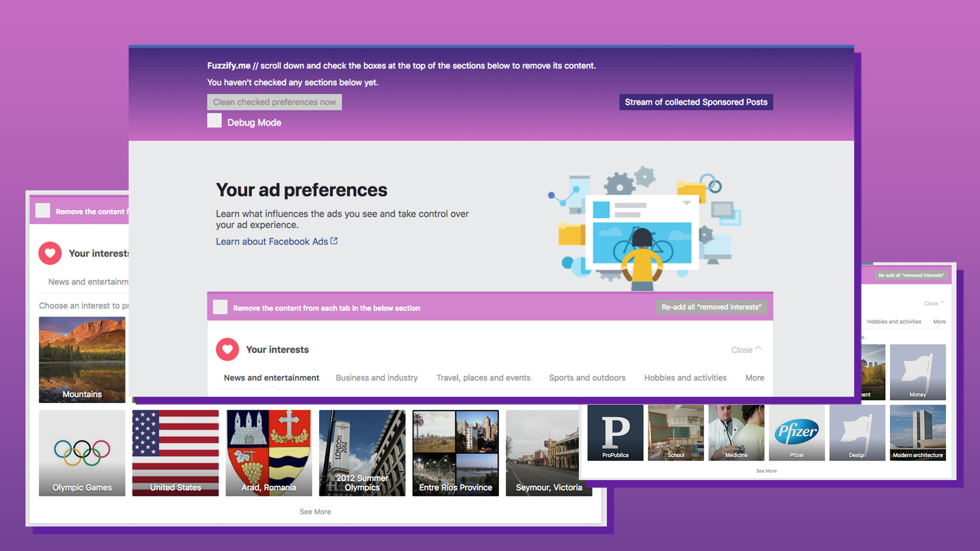Click the "Re-add all removed interests" button

[x=712, y=307]
